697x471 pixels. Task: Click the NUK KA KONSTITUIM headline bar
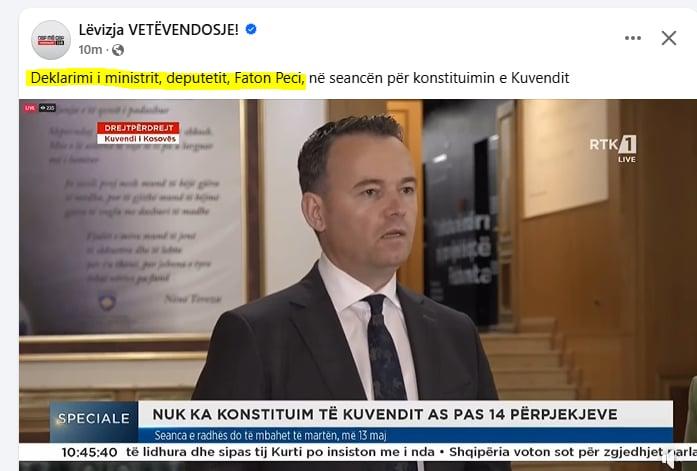tap(405, 414)
